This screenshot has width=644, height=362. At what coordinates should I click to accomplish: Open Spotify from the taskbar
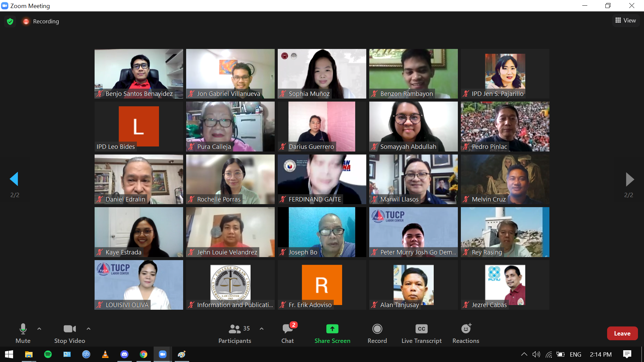tap(48, 354)
